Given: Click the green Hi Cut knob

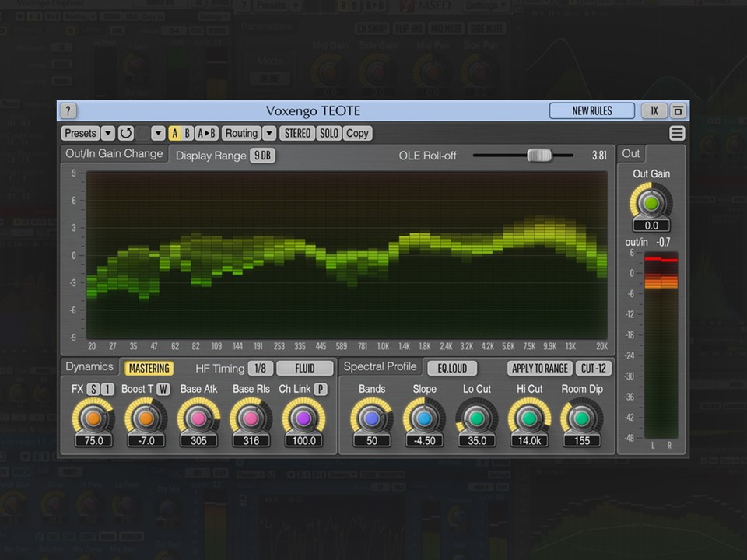Looking at the screenshot, I should pyautogui.click(x=529, y=418).
